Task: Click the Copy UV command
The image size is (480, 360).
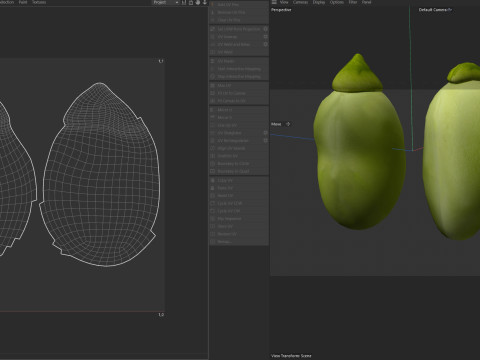Action: click(x=239, y=180)
